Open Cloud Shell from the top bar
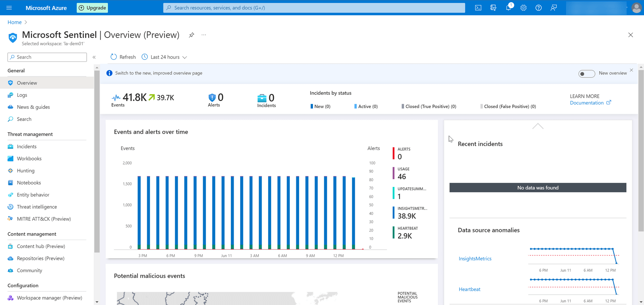Viewport: 644px width, 305px height. pos(478,8)
